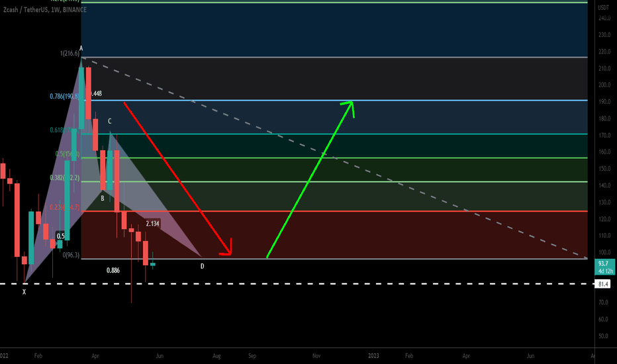Select the pattern point B label
Screen dimensions: 617x364
pyautogui.click(x=103, y=199)
